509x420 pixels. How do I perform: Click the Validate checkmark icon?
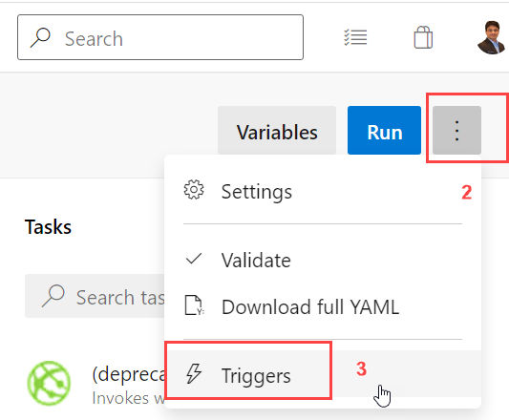[x=194, y=259]
